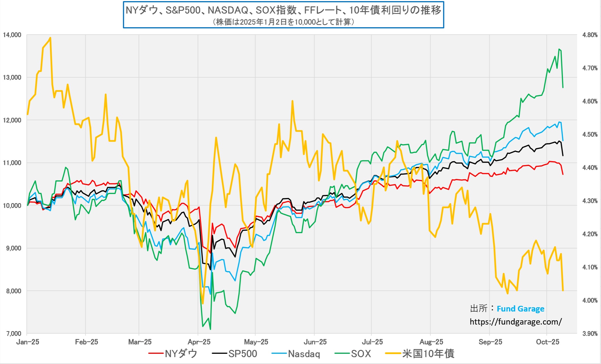
Task: Click the 4.40% right axis label
Action: click(x=590, y=168)
